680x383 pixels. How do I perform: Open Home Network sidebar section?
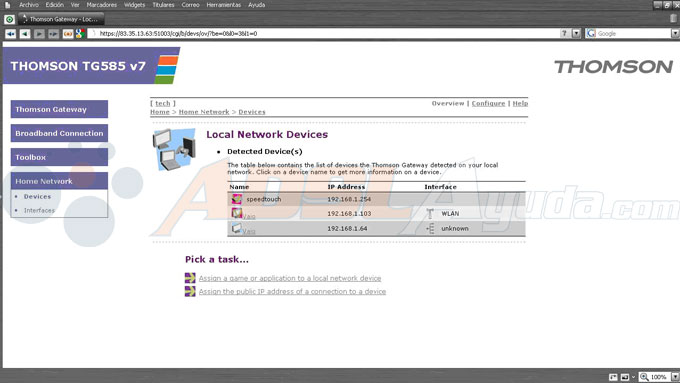pos(59,181)
